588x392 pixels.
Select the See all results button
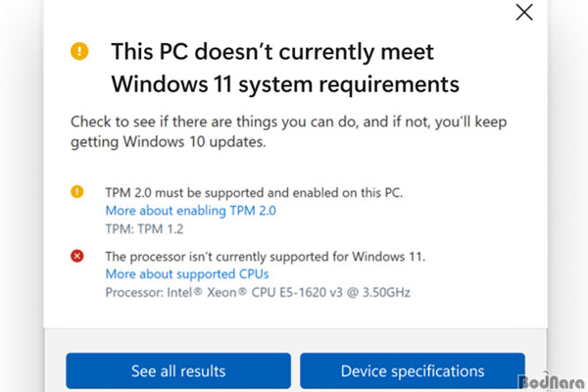pos(178,371)
